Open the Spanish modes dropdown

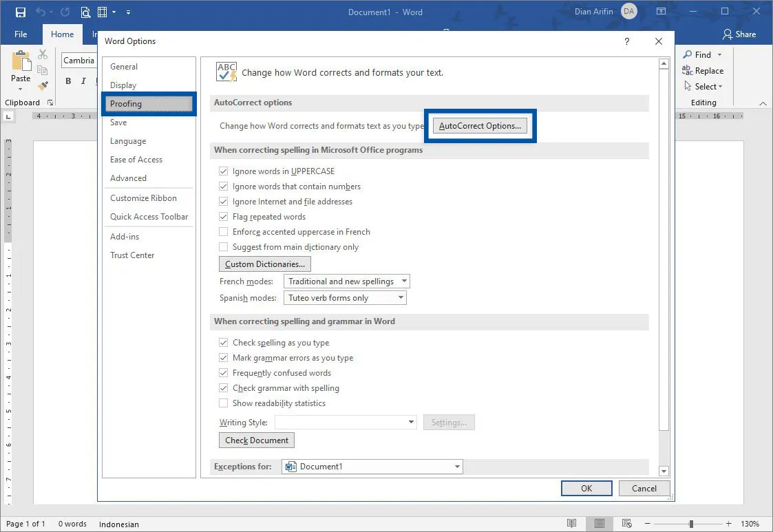pyautogui.click(x=400, y=297)
